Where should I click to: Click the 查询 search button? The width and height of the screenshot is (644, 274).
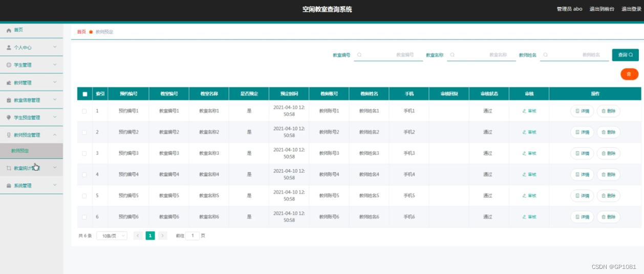(625, 55)
